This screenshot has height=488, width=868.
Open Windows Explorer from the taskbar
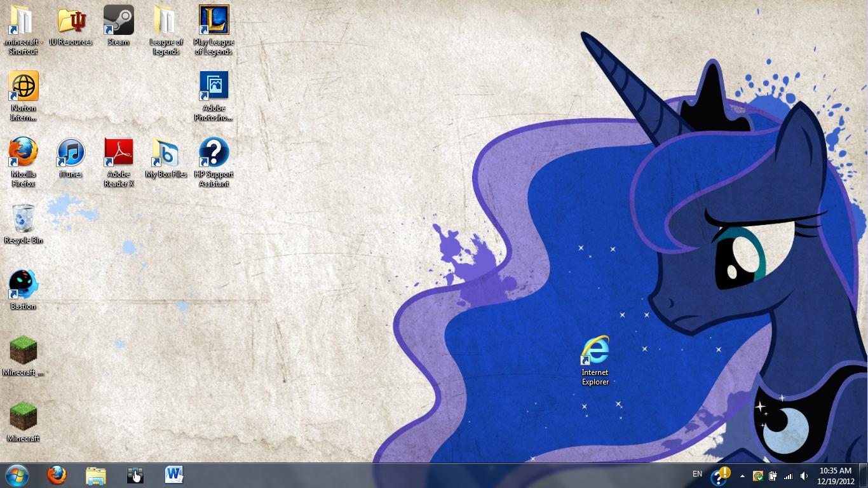click(x=95, y=475)
